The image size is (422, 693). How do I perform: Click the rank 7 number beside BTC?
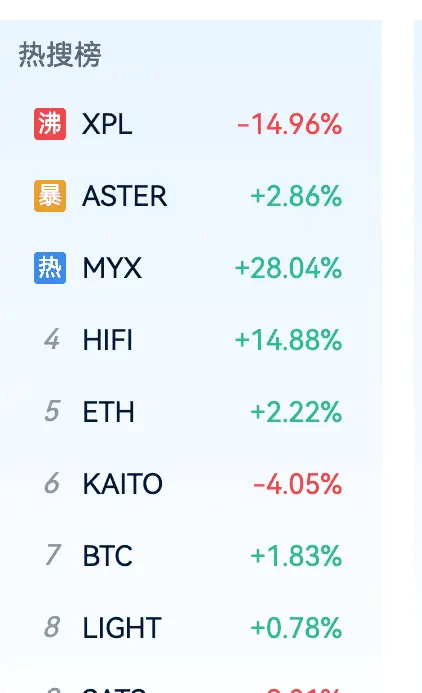tap(53, 555)
